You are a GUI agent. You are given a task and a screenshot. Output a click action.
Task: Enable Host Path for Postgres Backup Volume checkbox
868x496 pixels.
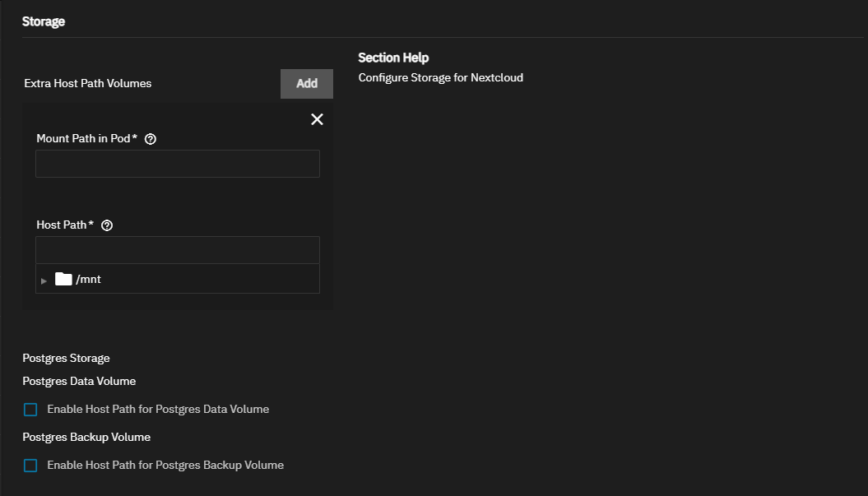pyautogui.click(x=30, y=466)
